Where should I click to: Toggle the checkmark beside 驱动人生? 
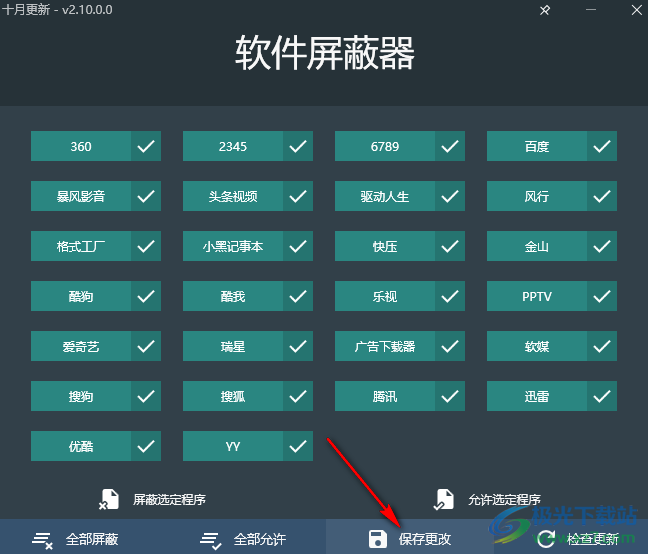tap(450, 196)
